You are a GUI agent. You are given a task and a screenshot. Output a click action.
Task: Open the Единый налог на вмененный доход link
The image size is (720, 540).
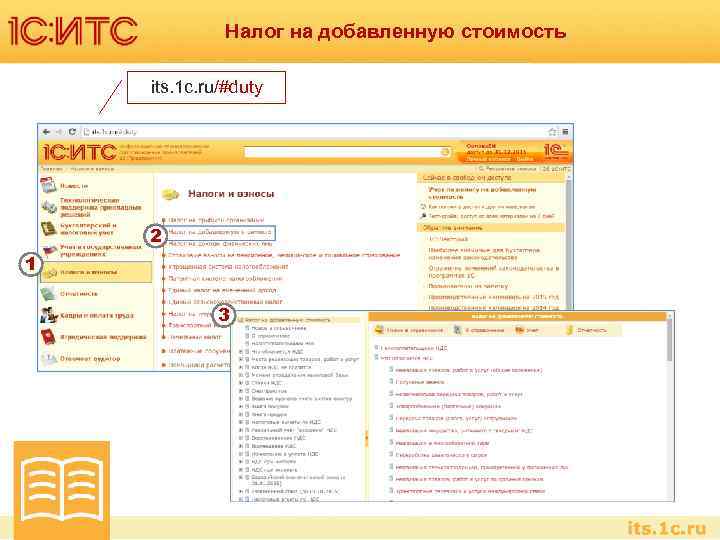click(x=222, y=290)
